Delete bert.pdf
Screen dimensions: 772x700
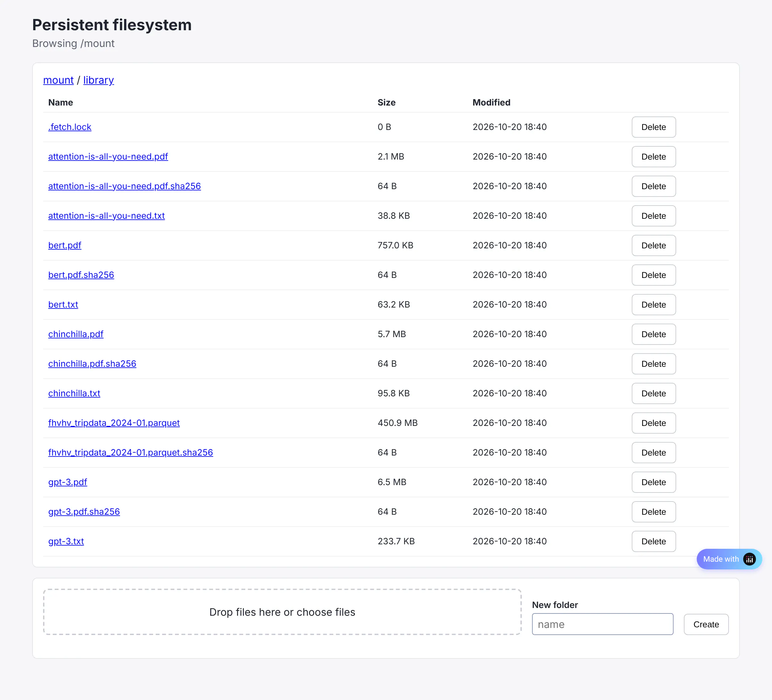tap(653, 245)
